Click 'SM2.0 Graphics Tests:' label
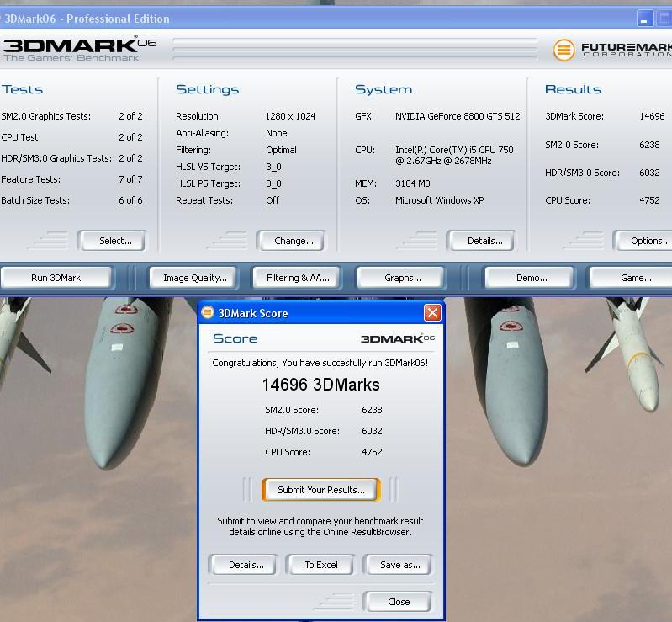This screenshot has width=672, height=622. [46, 116]
